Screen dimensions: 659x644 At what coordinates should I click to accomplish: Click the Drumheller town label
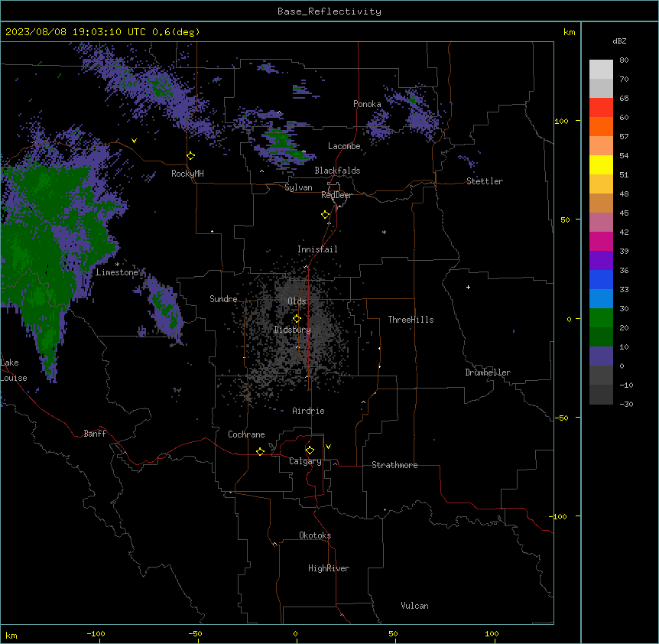(x=488, y=372)
